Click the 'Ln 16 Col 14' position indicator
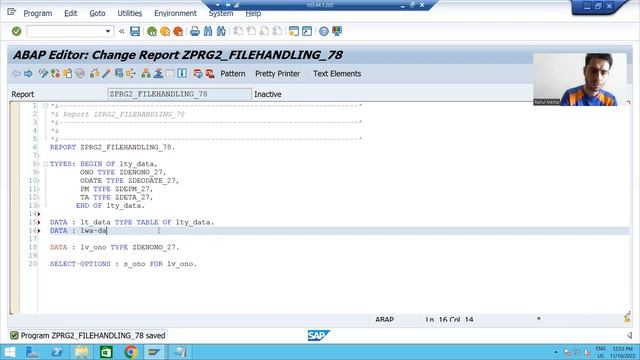This screenshot has height=360, width=640. (x=449, y=319)
